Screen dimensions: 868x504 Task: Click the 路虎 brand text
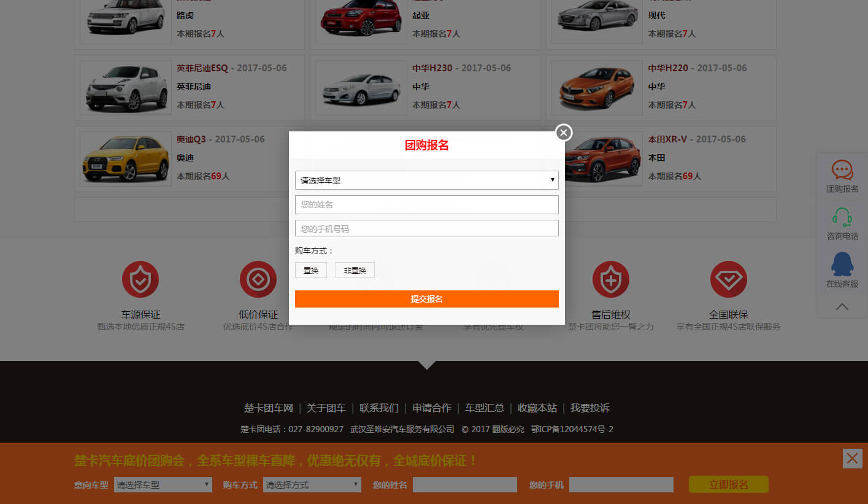coord(185,15)
